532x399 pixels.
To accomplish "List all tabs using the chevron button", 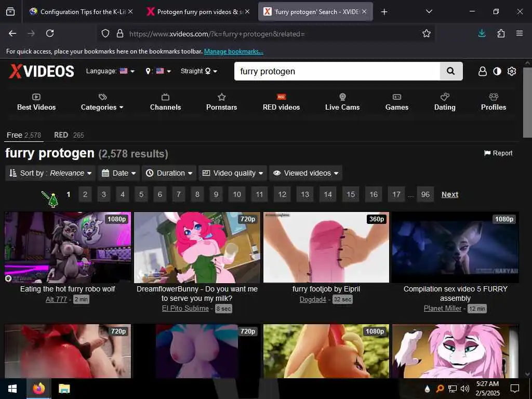I will tap(429, 11).
